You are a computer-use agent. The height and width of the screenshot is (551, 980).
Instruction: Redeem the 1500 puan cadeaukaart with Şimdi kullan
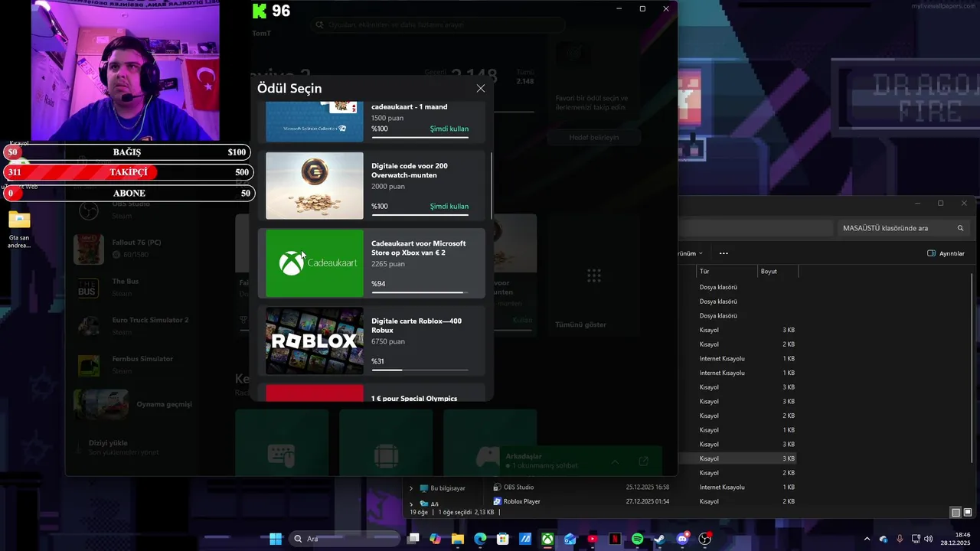[449, 129]
